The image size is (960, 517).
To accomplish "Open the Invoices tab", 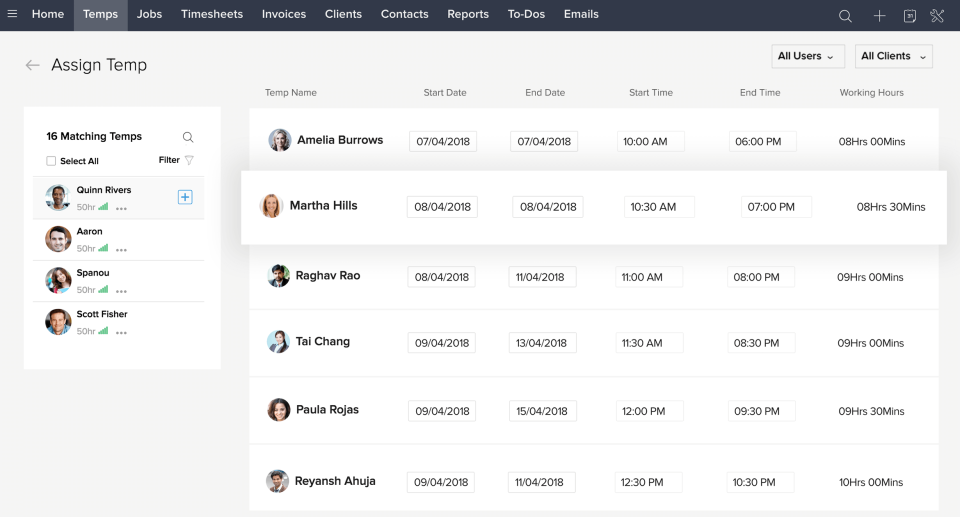I will click(284, 14).
